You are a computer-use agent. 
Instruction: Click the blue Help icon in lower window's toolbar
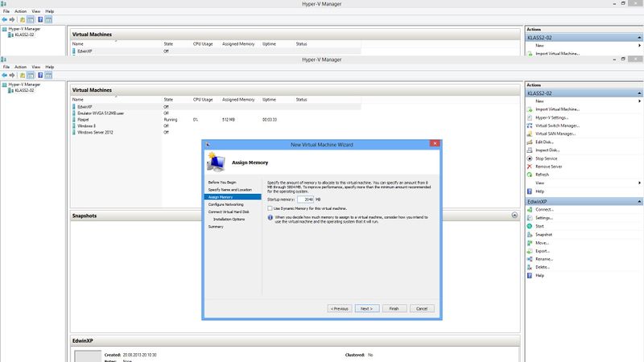pyautogui.click(x=40, y=75)
